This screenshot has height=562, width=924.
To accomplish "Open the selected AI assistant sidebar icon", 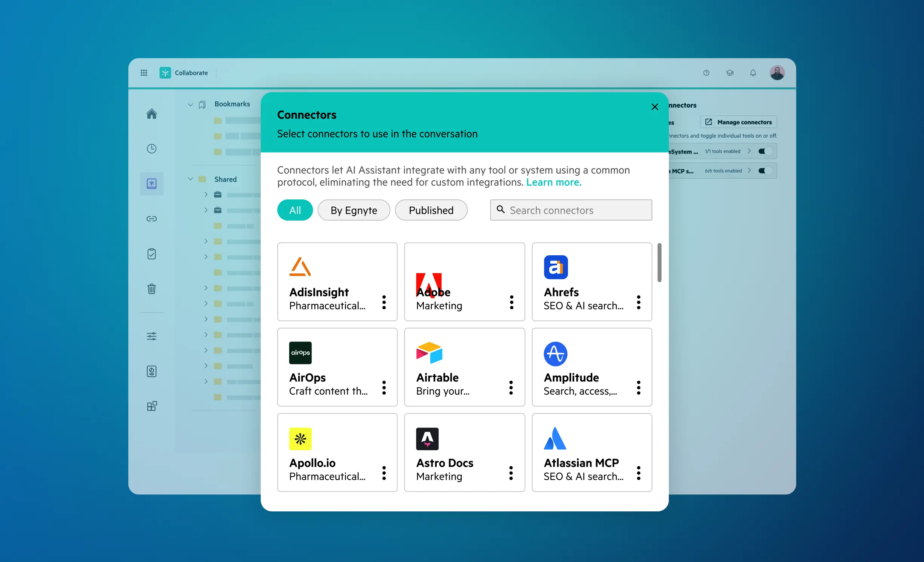I will 152,184.
